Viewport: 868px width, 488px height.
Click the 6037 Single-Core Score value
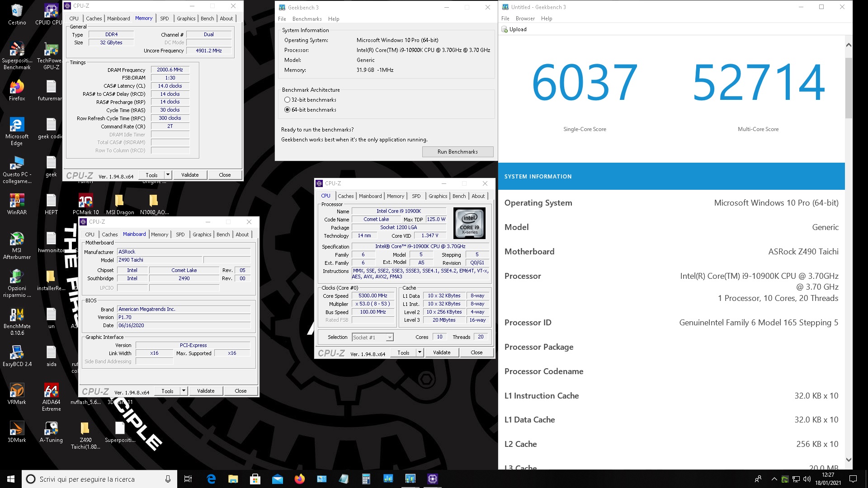pyautogui.click(x=585, y=82)
